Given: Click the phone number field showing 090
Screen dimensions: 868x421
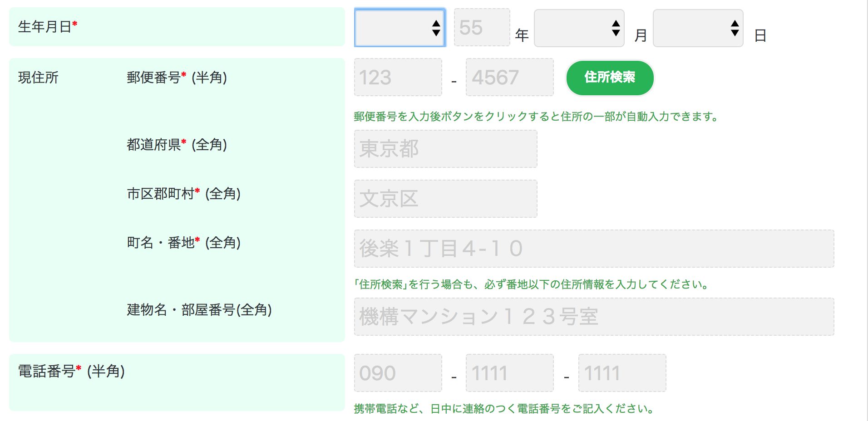Looking at the screenshot, I should [x=398, y=373].
